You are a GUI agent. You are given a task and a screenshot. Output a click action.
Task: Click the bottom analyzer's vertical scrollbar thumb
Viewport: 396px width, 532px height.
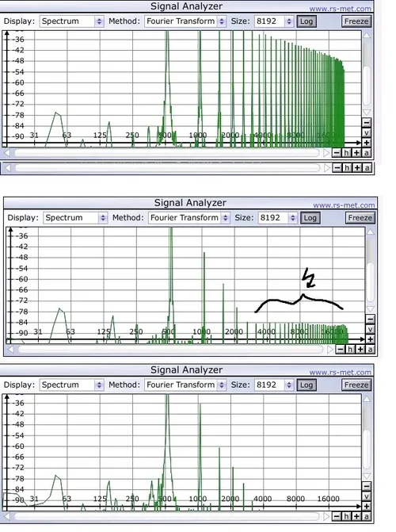coord(367,450)
